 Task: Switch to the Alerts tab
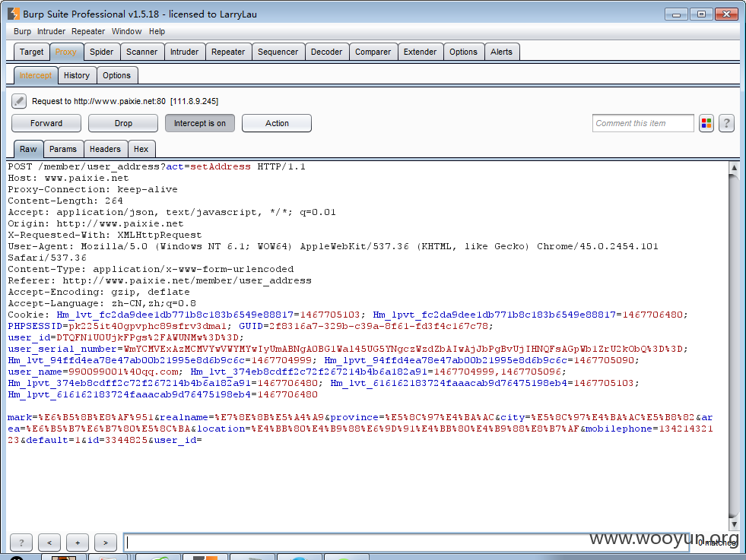(501, 52)
